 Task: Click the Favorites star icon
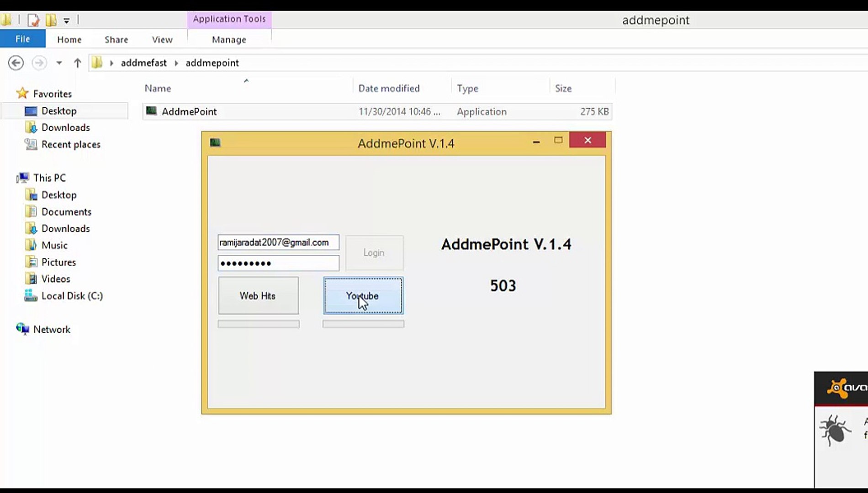(x=22, y=94)
